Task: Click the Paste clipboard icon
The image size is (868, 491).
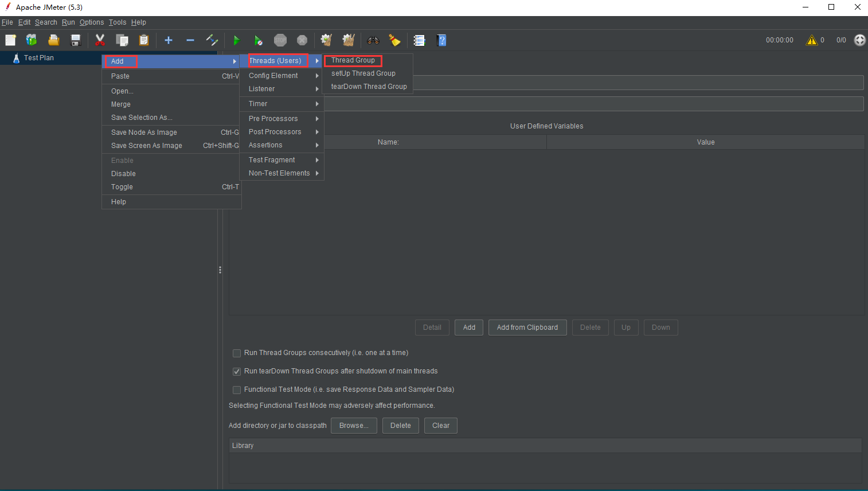Action: (x=144, y=40)
